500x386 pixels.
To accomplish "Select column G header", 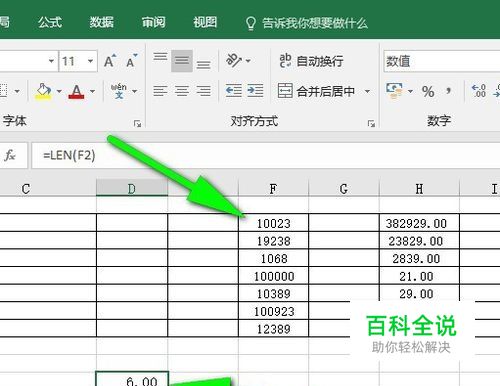I will (x=344, y=189).
